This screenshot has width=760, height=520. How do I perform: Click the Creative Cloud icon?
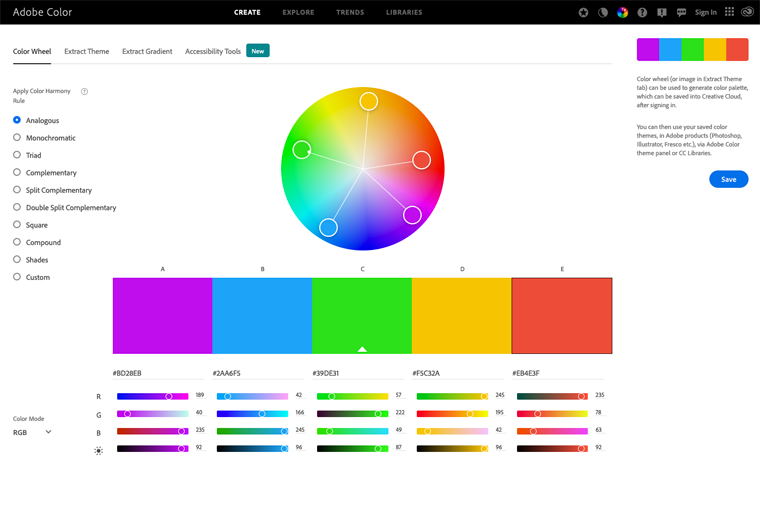coord(747,12)
